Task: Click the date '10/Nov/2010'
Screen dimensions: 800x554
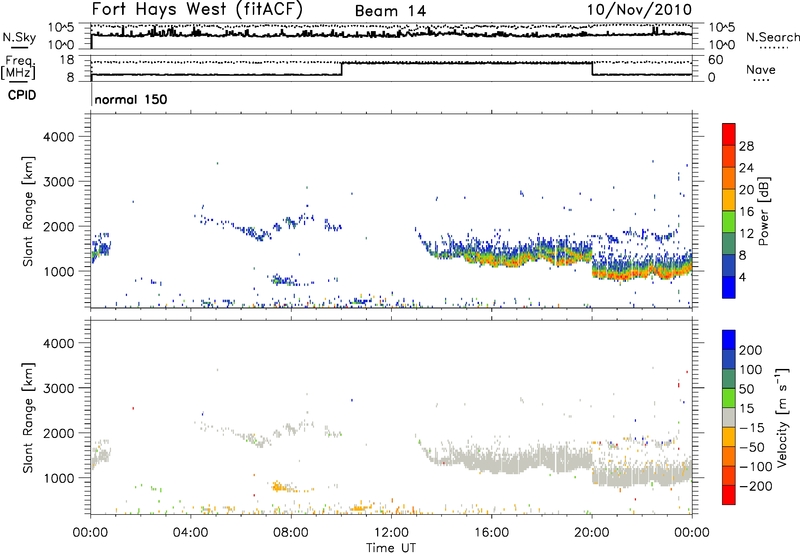Action: [639, 10]
